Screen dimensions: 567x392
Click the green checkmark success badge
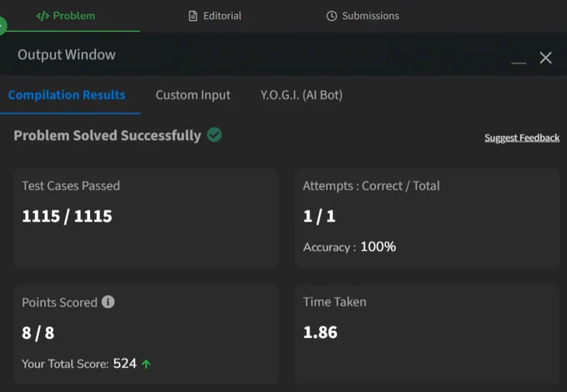(x=214, y=135)
